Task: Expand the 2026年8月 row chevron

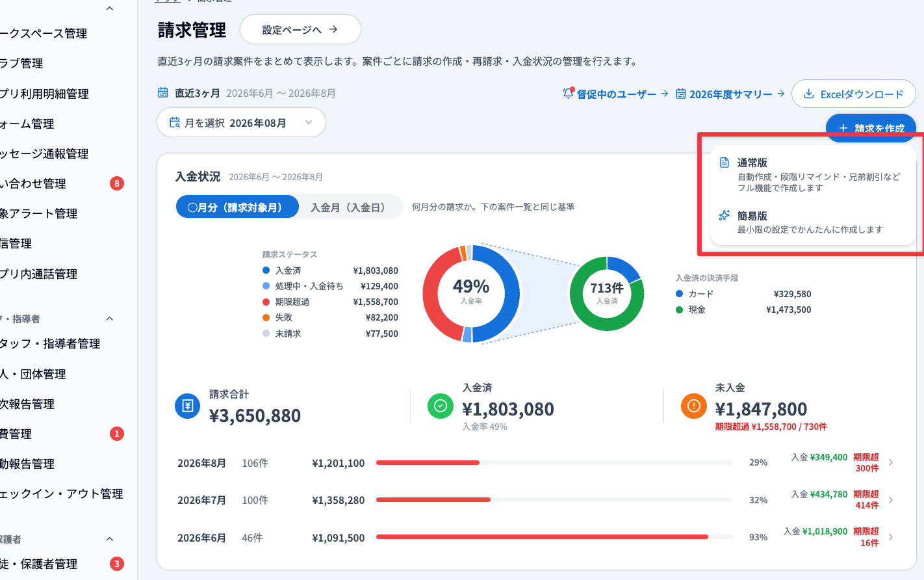Action: (x=891, y=462)
